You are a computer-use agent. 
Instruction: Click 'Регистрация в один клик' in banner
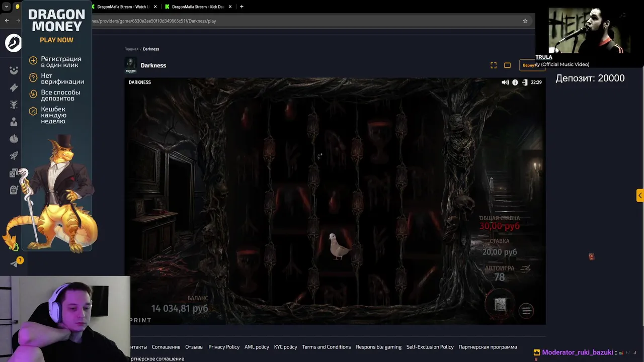point(61,62)
